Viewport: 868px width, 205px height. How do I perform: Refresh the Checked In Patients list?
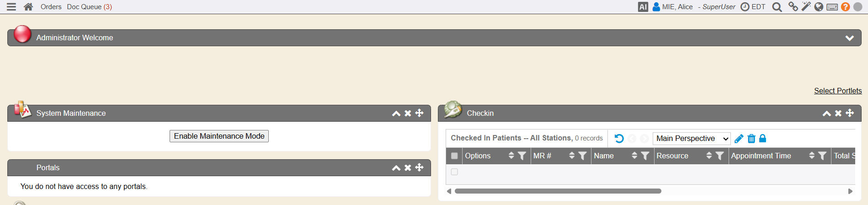[619, 138]
